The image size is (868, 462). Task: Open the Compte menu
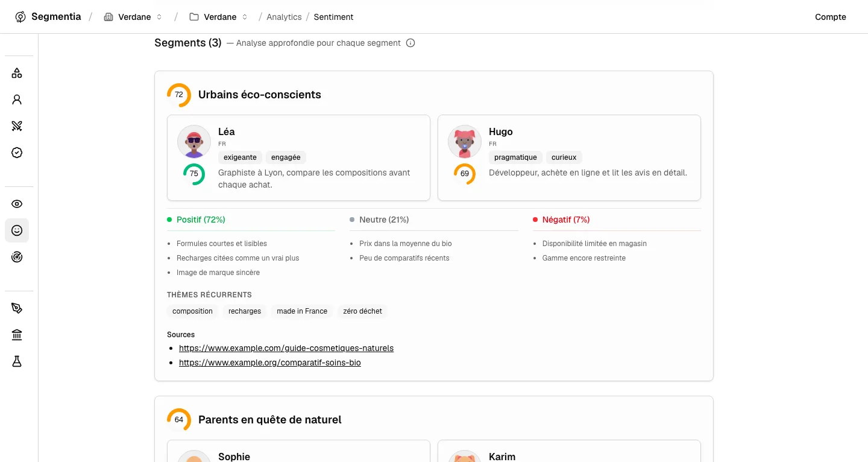pyautogui.click(x=831, y=17)
